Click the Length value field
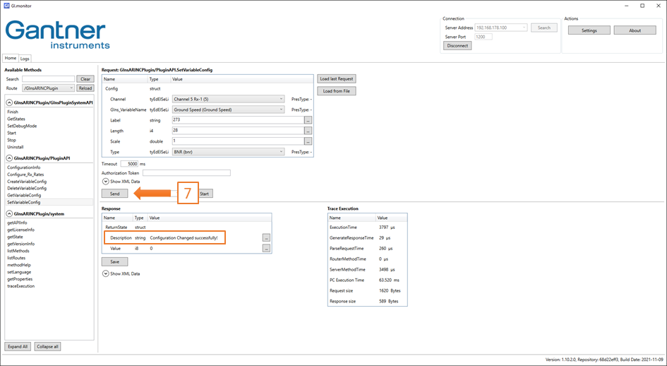Viewport: 667px width, 366px height. [x=238, y=131]
